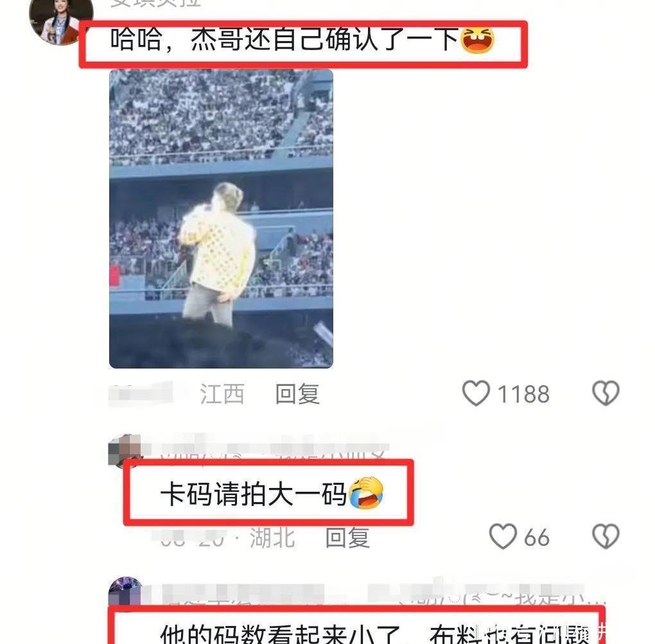Screen dimensions: 655x644
Task: Tap the laughing emoji after 确认了一下
Action: (x=477, y=40)
